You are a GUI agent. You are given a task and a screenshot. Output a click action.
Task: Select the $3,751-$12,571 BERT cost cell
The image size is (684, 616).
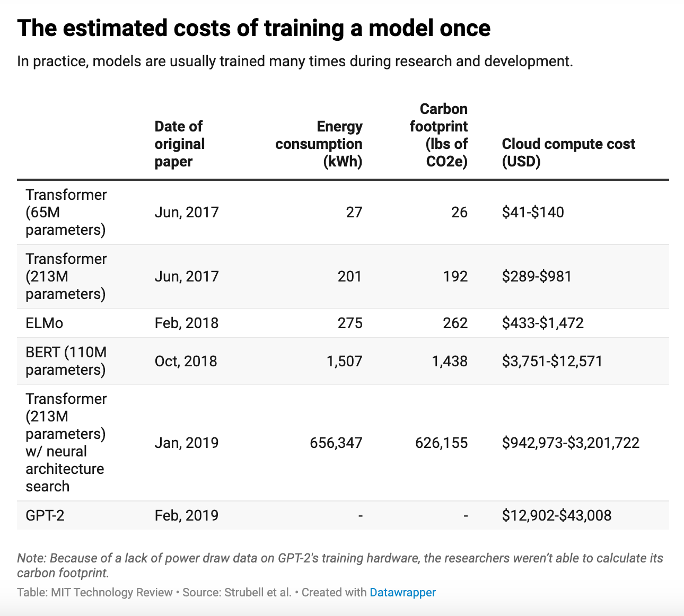coord(552,361)
